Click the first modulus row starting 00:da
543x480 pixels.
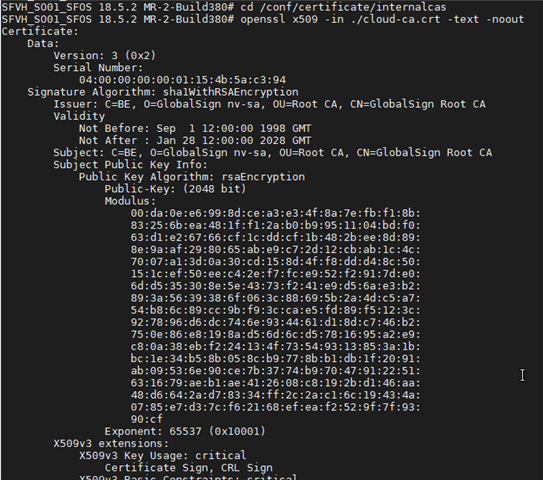pyautogui.click(x=275, y=213)
